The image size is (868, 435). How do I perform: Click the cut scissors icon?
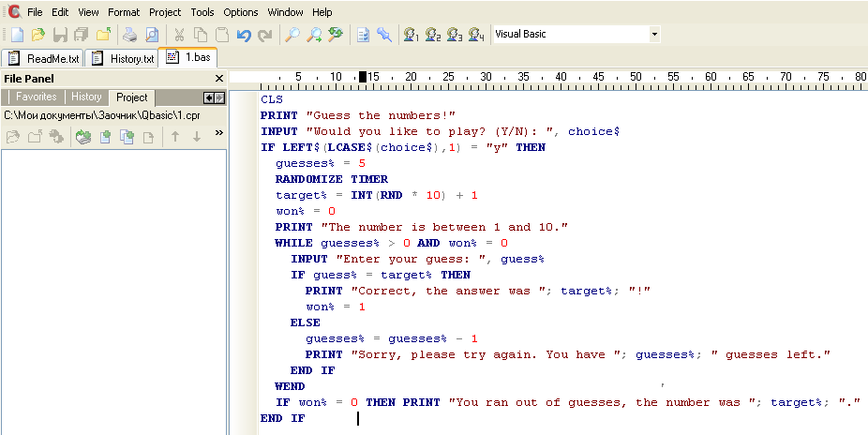(x=179, y=35)
